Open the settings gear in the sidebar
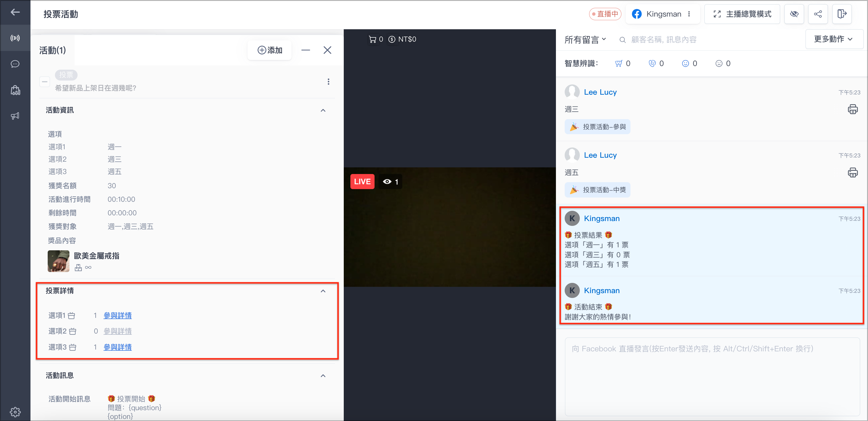 pos(15,412)
